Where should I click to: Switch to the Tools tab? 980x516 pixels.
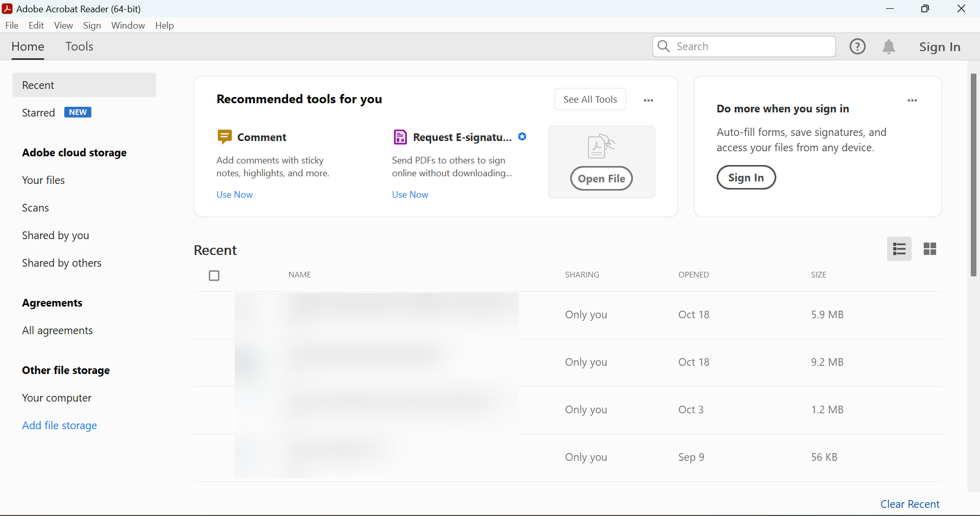(x=79, y=46)
